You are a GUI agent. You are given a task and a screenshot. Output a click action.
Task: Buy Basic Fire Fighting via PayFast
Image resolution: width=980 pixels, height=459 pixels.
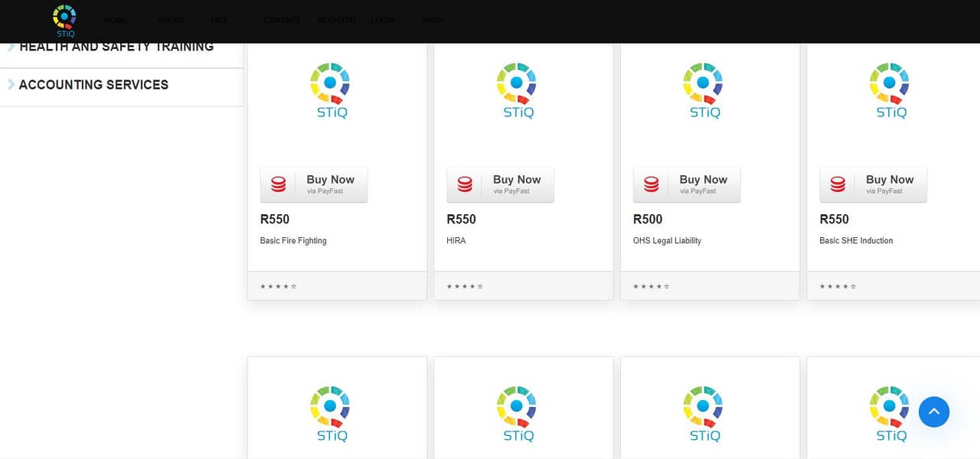[x=314, y=184]
